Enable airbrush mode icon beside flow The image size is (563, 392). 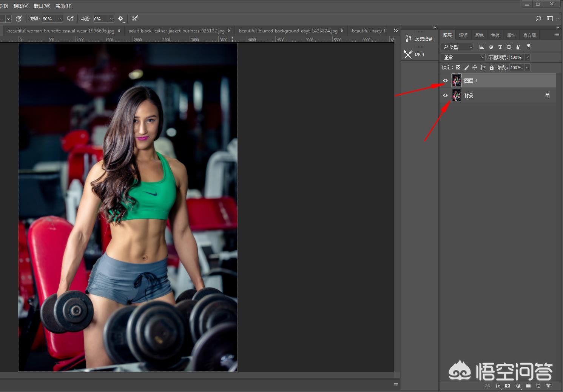pos(70,18)
